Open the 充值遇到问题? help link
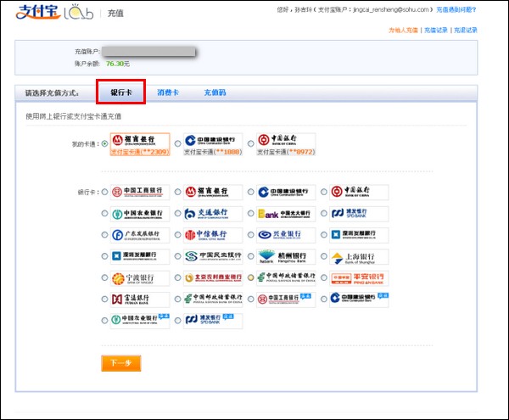Viewport: 509px width, 420px height. tap(456, 9)
